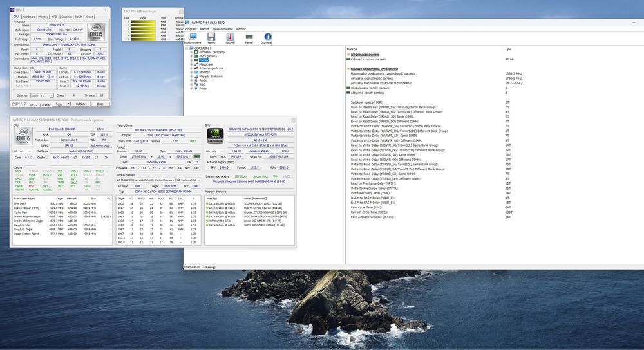Click the Specification field in CPU-Z
This screenshot has height=350, width=644.
[69, 45]
